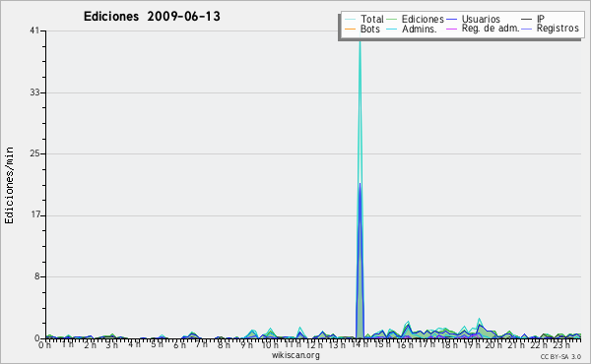
Task: Click the '19 h' x-axis label
Action: click(x=472, y=344)
